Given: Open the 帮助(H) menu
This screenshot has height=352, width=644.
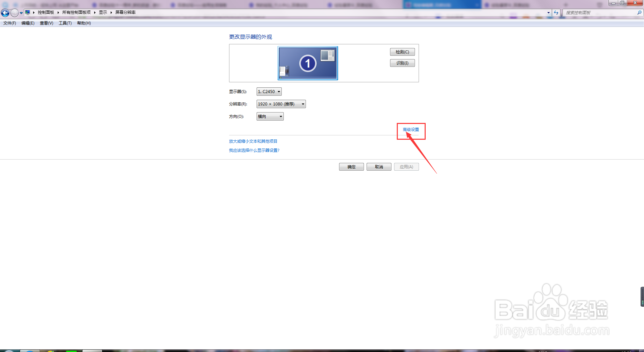Looking at the screenshot, I should tap(84, 23).
